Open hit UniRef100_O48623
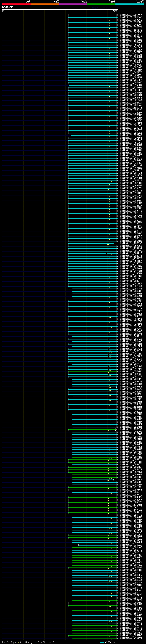The image size is (146, 644). (131, 352)
